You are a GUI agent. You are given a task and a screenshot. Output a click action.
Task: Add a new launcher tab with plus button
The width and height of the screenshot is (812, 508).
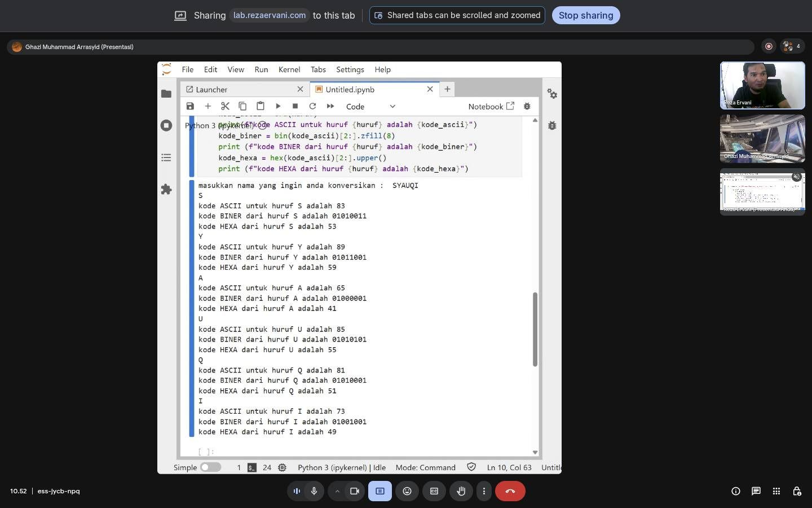[447, 89]
